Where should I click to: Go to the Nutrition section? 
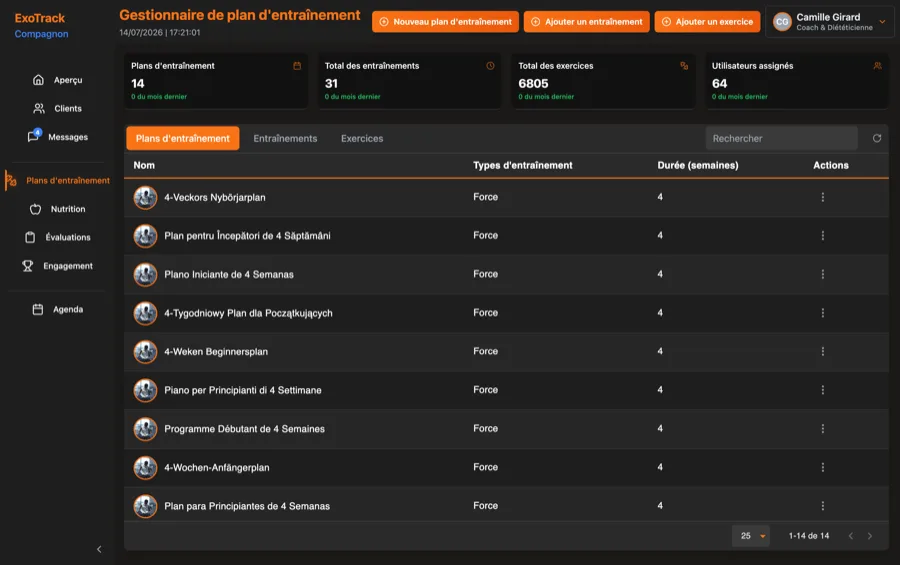(x=57, y=209)
